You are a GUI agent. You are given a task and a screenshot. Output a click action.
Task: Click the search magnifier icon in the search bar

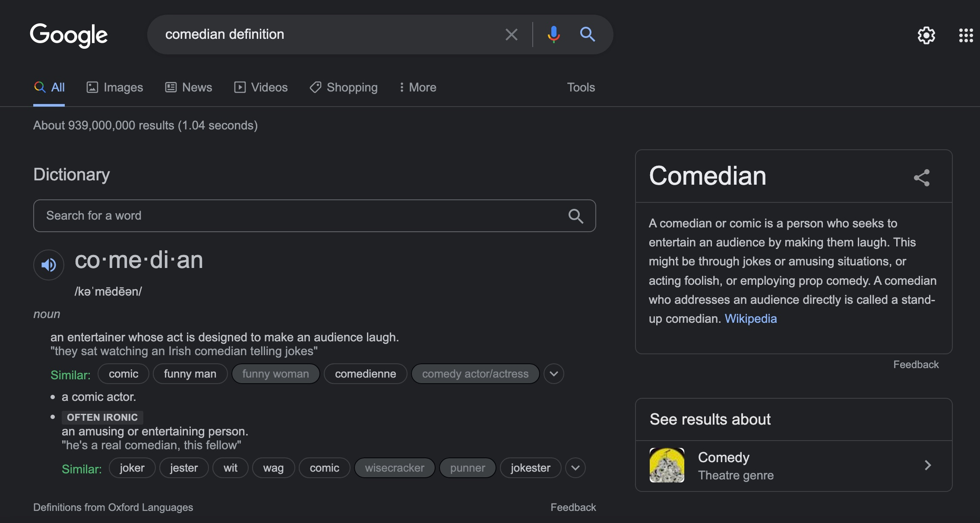tap(587, 35)
